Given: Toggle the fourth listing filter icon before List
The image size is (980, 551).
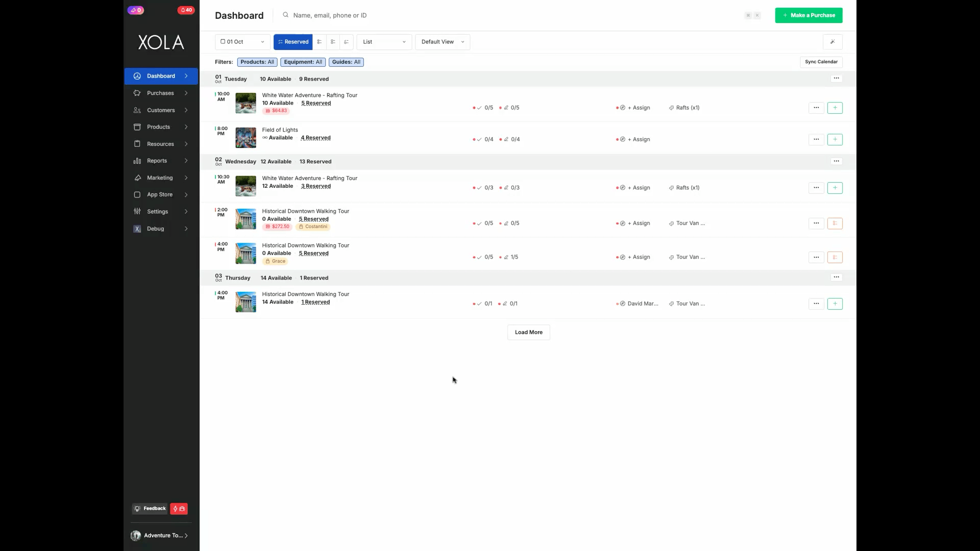Looking at the screenshot, I should (347, 42).
